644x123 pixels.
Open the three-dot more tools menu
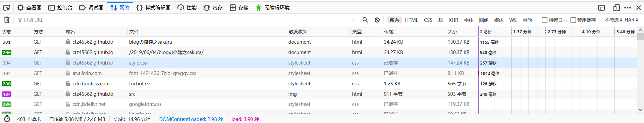coord(628,7)
